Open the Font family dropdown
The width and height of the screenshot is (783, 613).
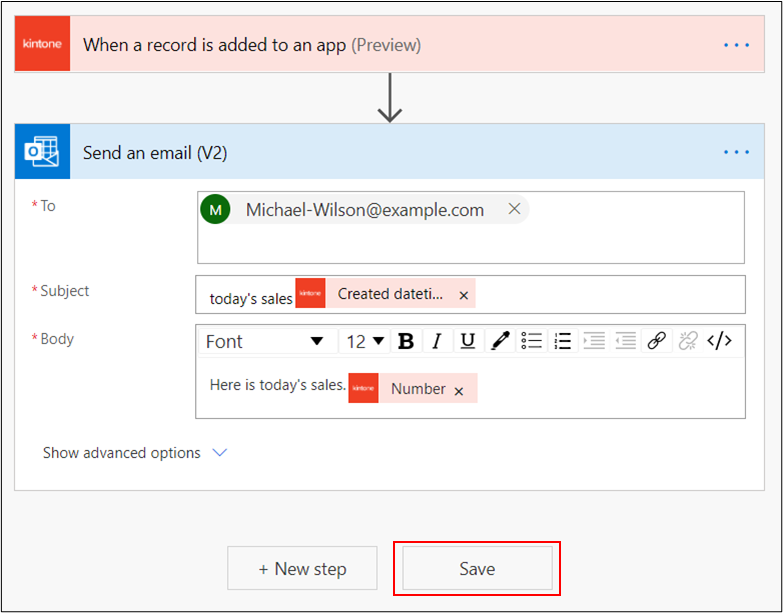pos(265,341)
